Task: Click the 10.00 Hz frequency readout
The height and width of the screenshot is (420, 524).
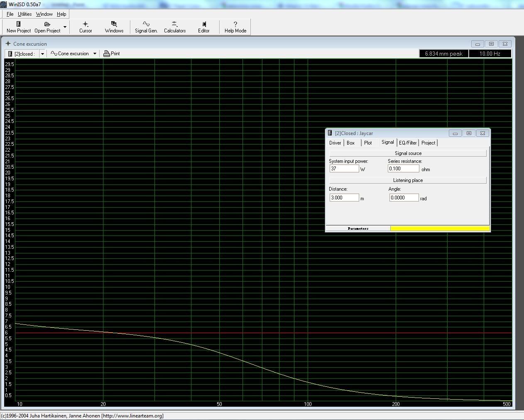Action: [490, 54]
